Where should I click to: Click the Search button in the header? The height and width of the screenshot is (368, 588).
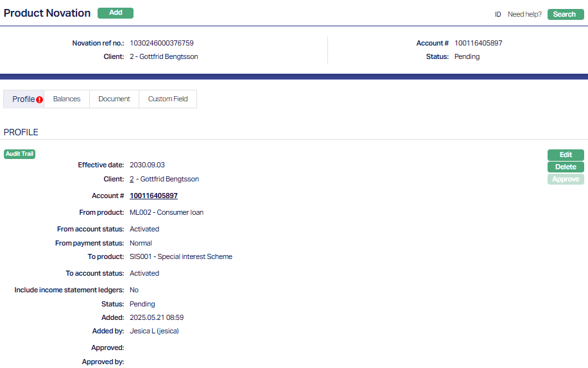point(565,14)
